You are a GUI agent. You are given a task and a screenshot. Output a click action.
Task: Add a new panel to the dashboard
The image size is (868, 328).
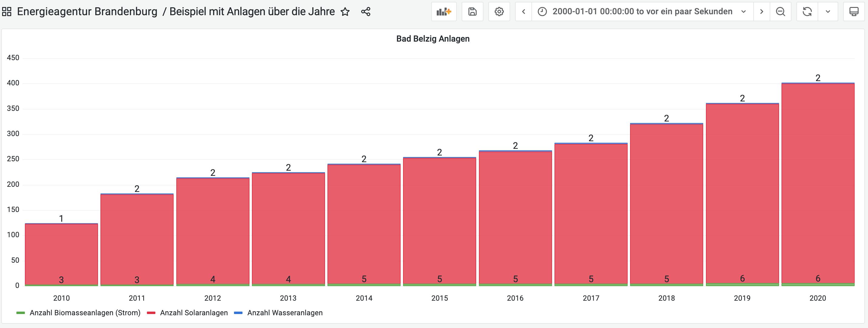(443, 11)
